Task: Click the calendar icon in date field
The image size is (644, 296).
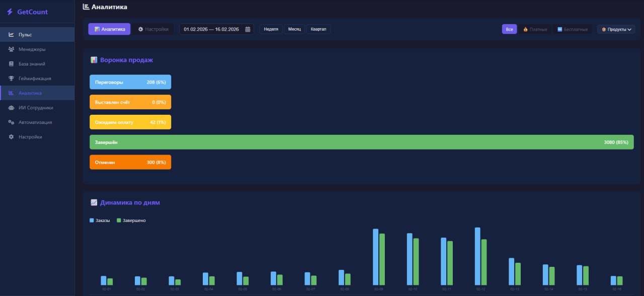Action: coord(248,29)
